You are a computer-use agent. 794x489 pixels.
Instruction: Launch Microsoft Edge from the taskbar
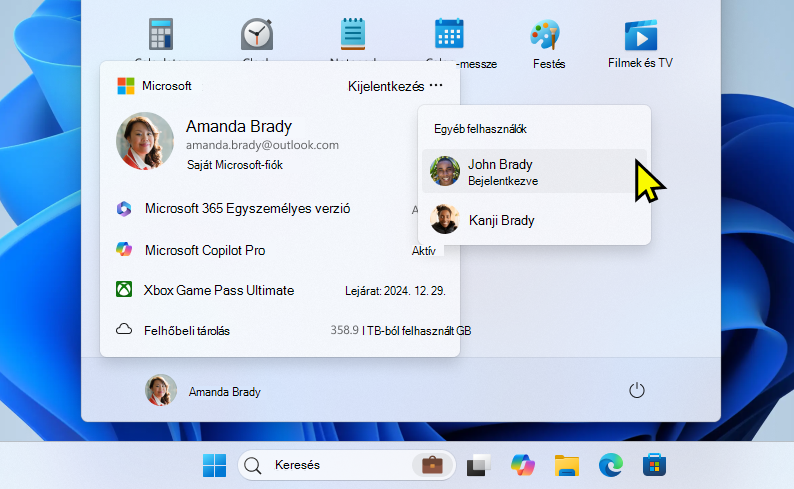pyautogui.click(x=611, y=465)
